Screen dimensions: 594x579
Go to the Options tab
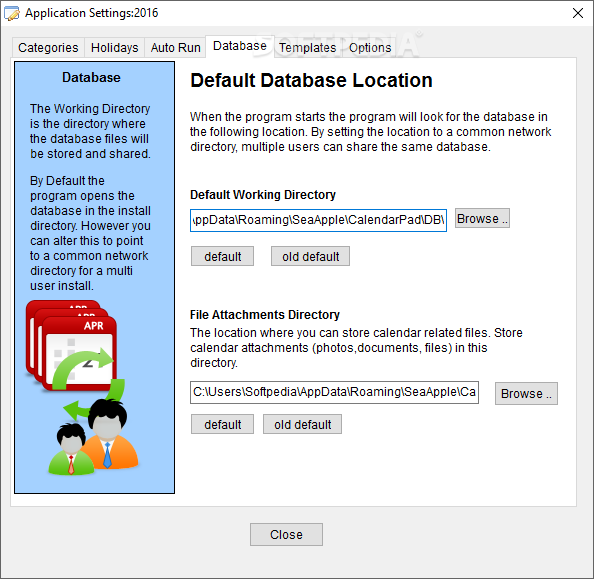(370, 48)
